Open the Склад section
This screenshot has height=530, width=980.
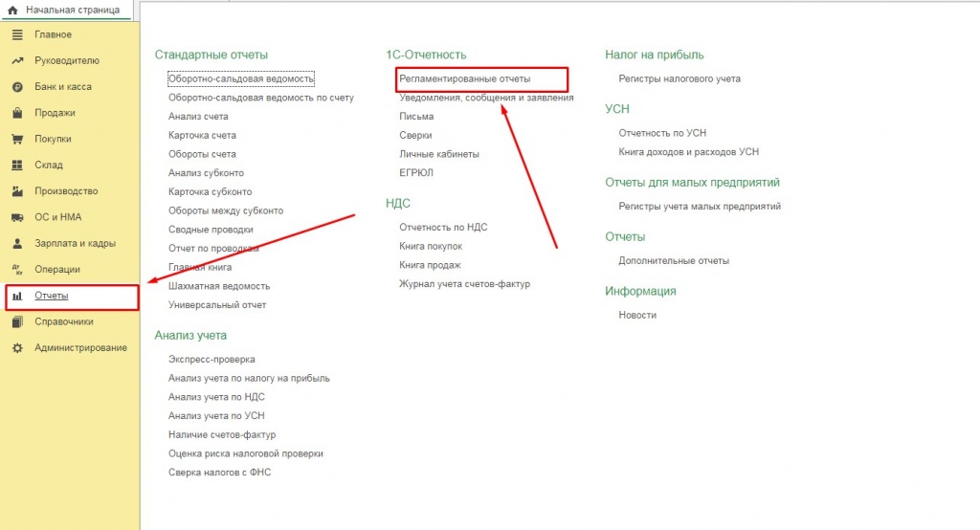pos(49,165)
